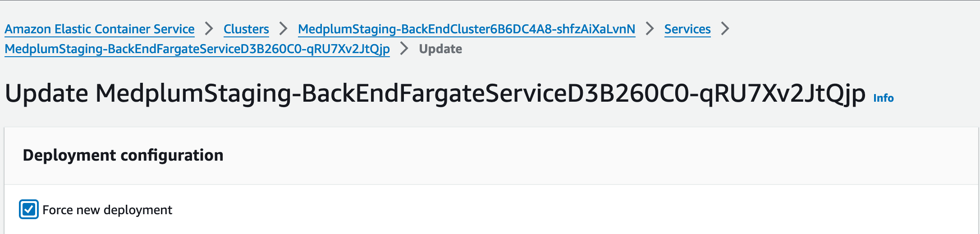Open the Info link beside page title
980x234 pixels.
(x=883, y=98)
